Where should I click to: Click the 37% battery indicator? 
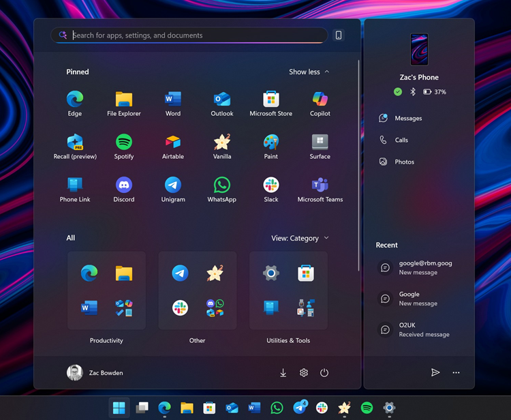[435, 91]
